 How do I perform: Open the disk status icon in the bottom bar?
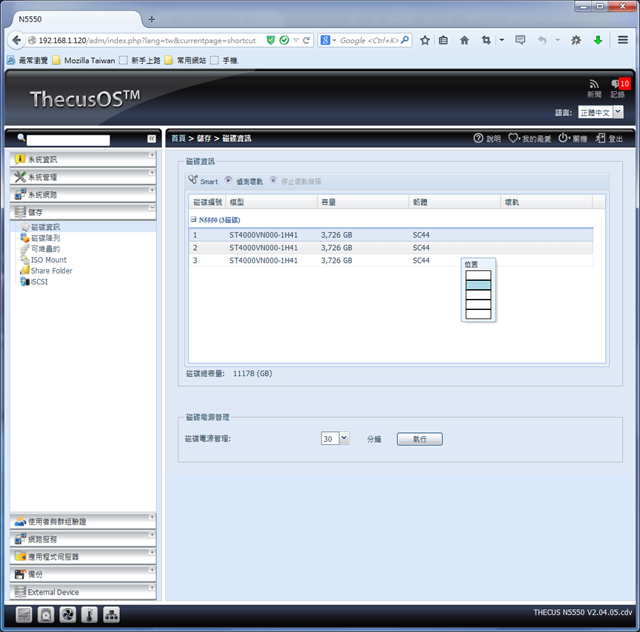tap(46, 614)
